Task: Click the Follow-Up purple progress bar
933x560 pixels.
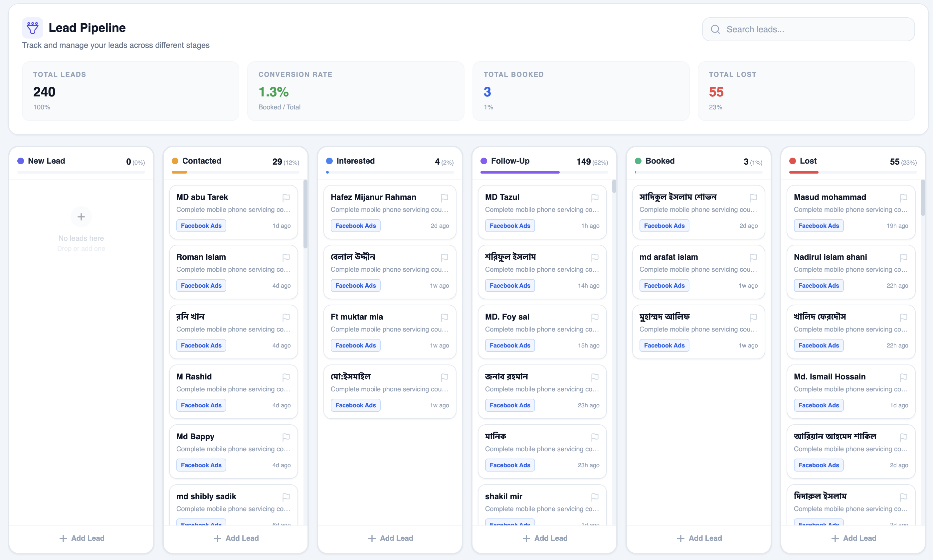Action: point(519,173)
